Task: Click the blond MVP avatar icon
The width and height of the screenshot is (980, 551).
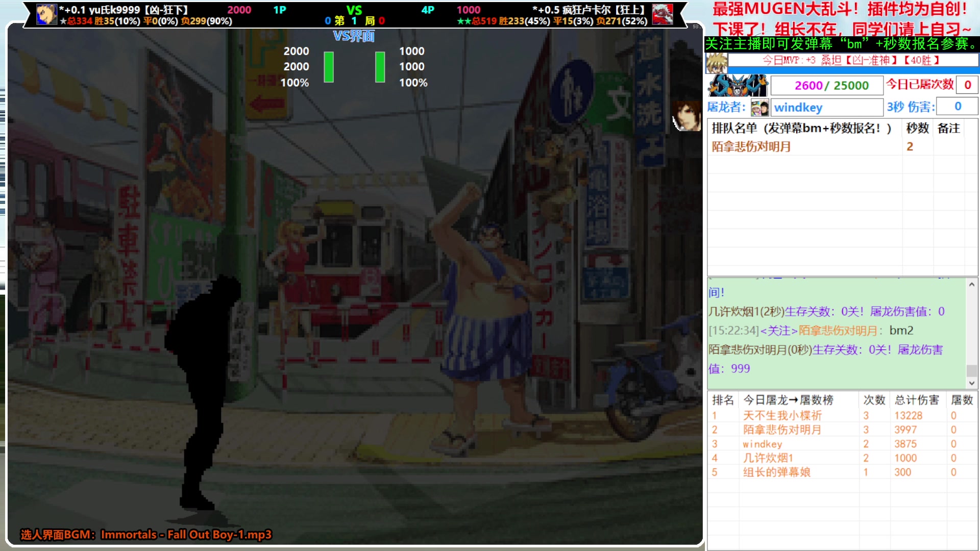Action: 716,63
